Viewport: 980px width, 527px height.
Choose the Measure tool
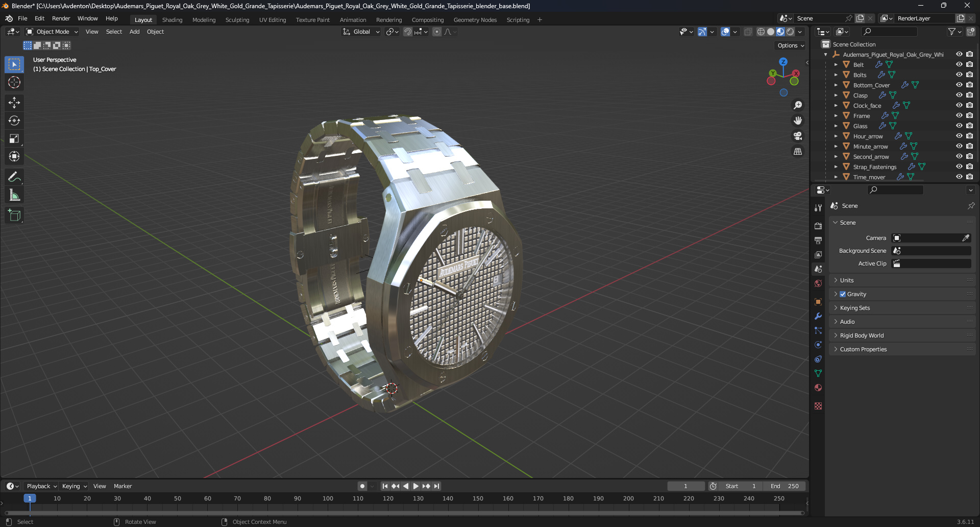click(x=14, y=195)
